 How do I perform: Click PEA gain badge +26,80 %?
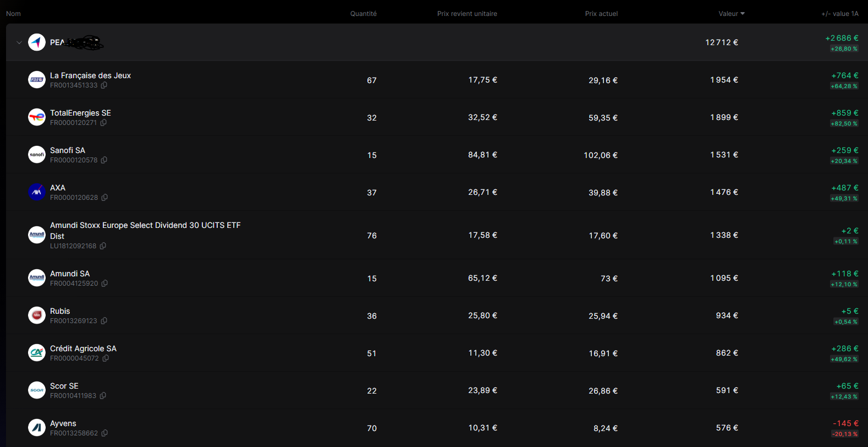pos(844,49)
